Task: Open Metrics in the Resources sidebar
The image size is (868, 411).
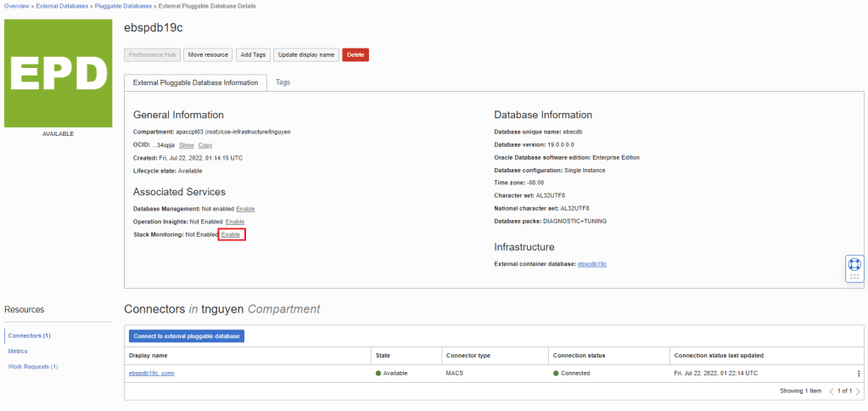Action: click(x=18, y=351)
